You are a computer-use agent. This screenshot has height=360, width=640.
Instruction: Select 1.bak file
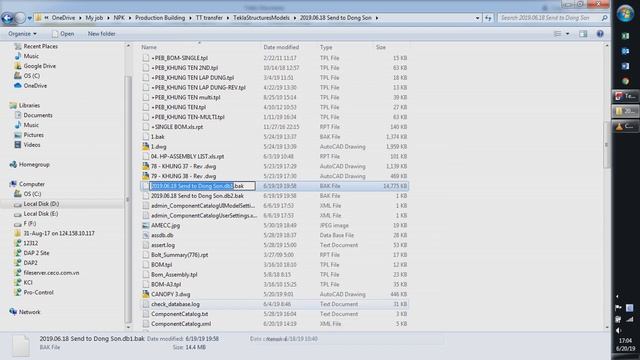[x=158, y=137]
